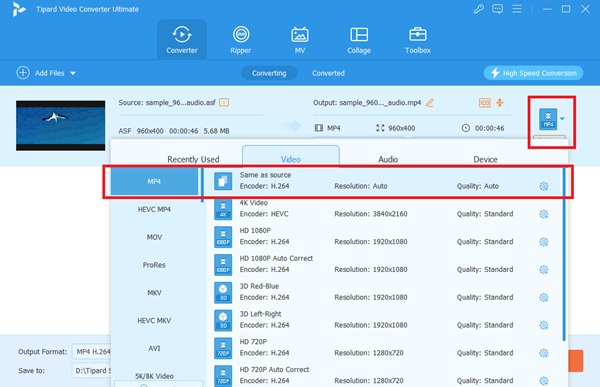The image size is (600, 387).
Task: Choose ProRes in format list
Action: tap(154, 265)
